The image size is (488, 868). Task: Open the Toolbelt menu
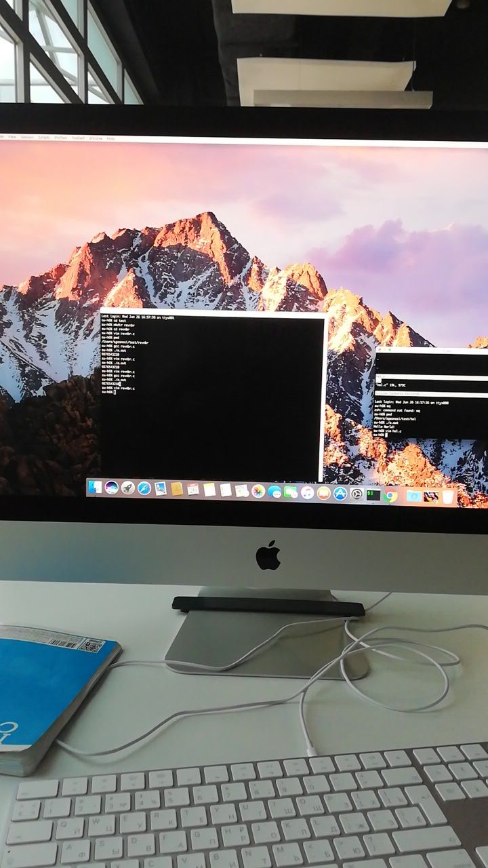[79, 138]
